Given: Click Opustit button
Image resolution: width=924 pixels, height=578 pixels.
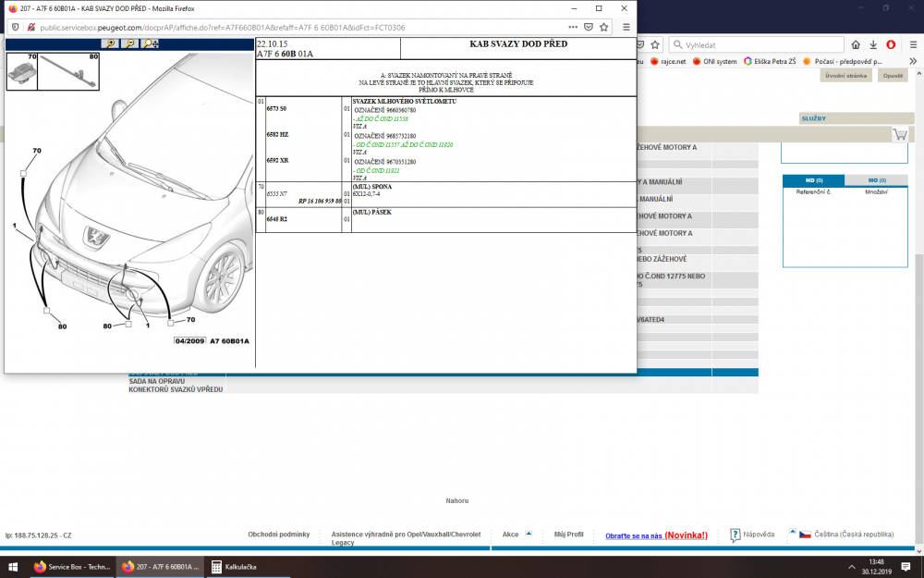Looking at the screenshot, I should pos(893,76).
